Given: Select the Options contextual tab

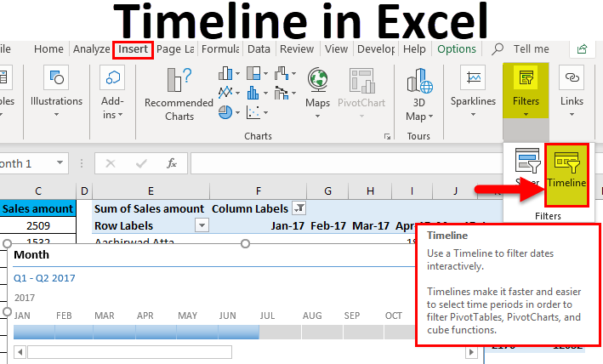Looking at the screenshot, I should 457,49.
